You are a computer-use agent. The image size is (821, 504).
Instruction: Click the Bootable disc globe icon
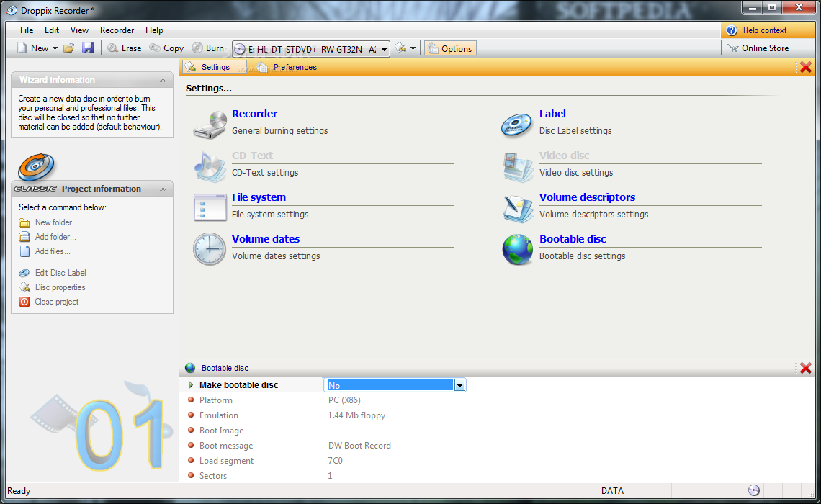pos(517,250)
